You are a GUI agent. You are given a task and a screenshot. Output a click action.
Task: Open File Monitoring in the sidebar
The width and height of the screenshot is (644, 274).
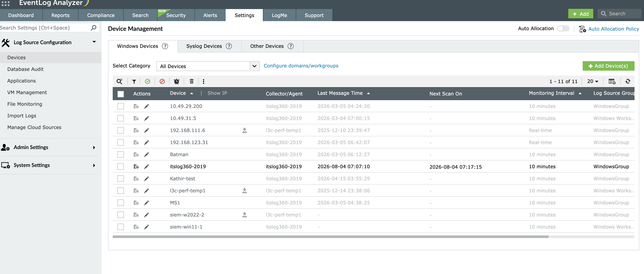click(x=25, y=104)
